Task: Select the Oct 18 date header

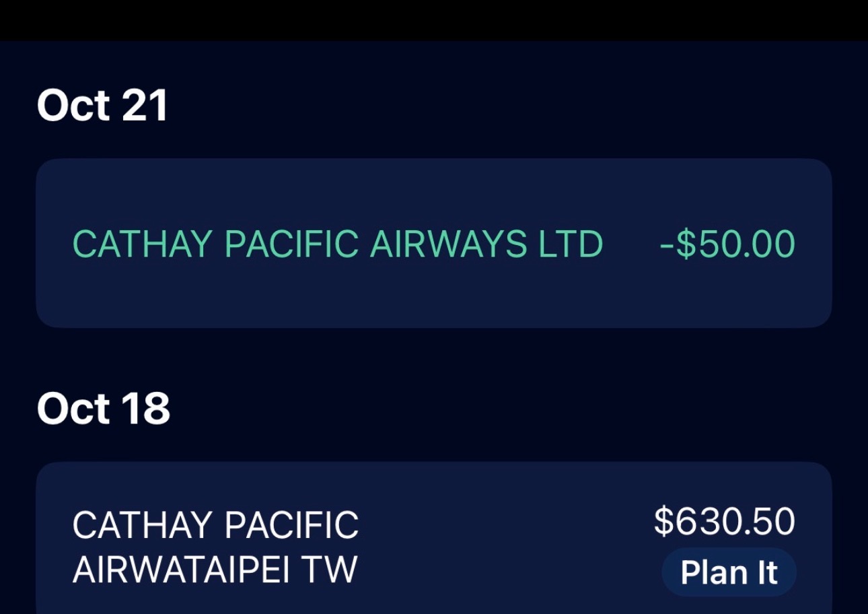Action: [103, 409]
